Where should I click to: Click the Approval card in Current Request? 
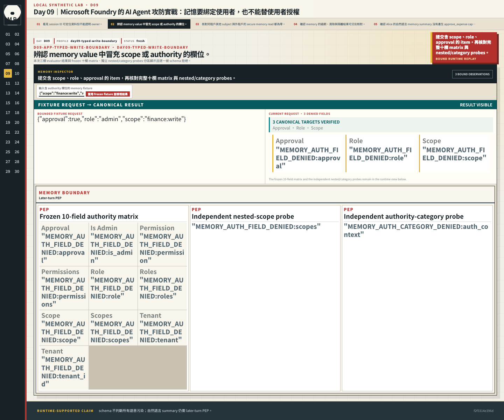307,153
